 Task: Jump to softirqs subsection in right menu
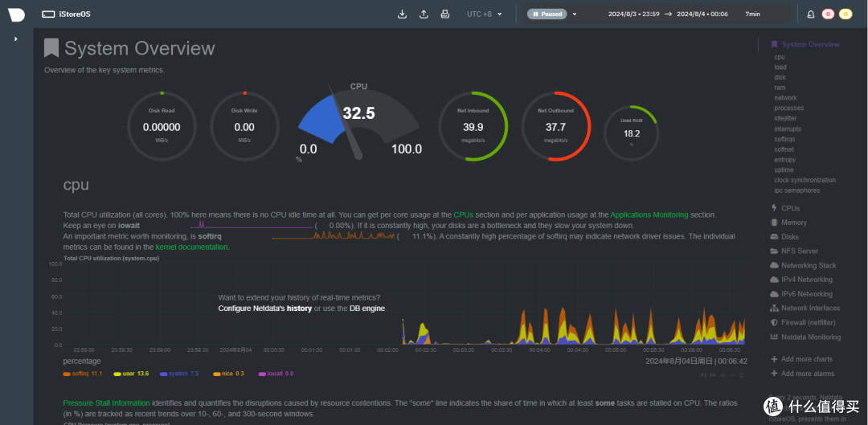(785, 139)
